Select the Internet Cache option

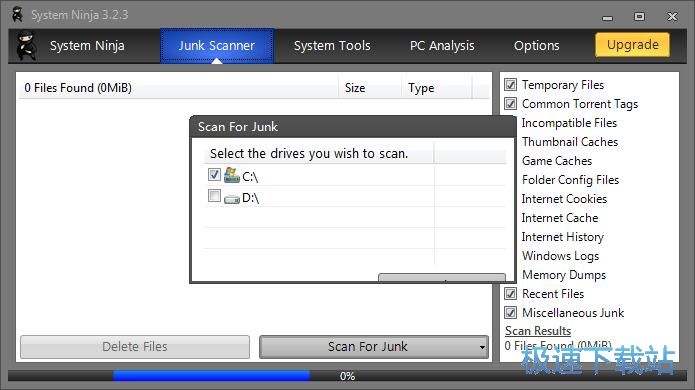pyautogui.click(x=559, y=218)
